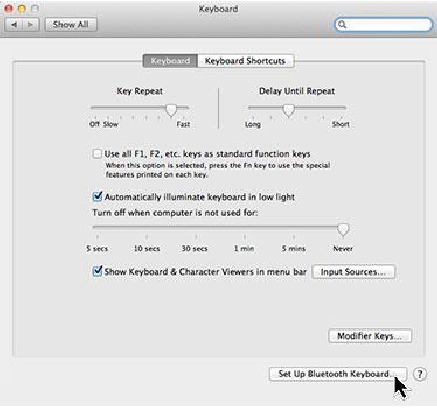Click the 'Long' label under Delay Until Repeat
Image resolution: width=437 pixels, height=408 pixels.
pos(253,125)
